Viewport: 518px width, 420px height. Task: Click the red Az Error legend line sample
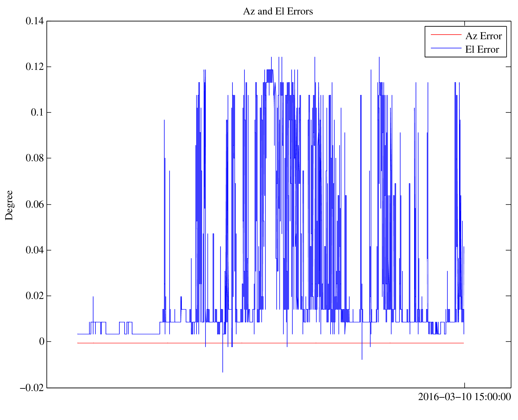[446, 34]
